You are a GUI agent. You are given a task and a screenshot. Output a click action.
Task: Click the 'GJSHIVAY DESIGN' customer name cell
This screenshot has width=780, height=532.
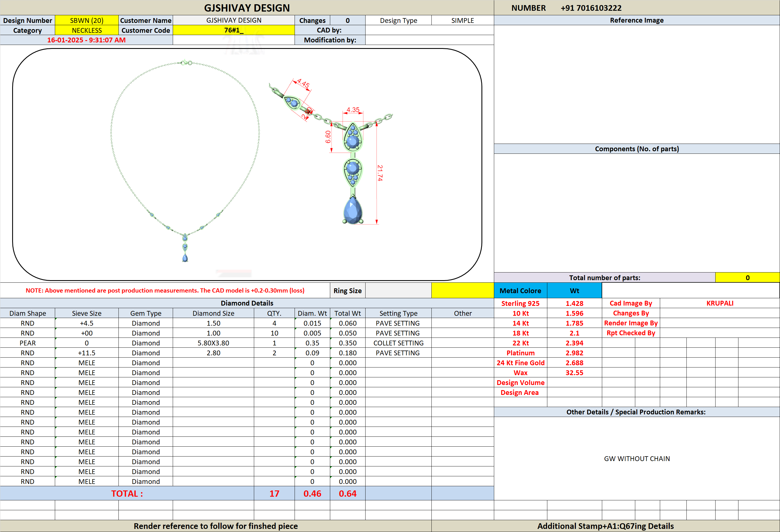click(234, 20)
